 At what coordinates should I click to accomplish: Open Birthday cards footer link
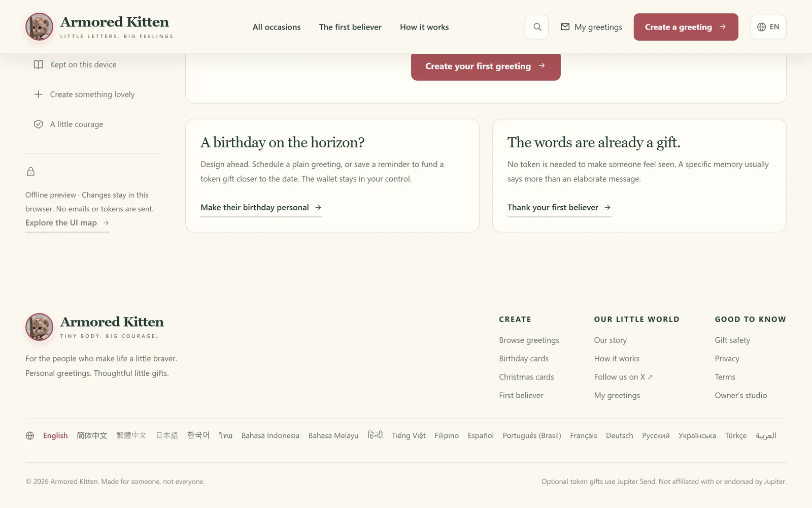click(524, 359)
